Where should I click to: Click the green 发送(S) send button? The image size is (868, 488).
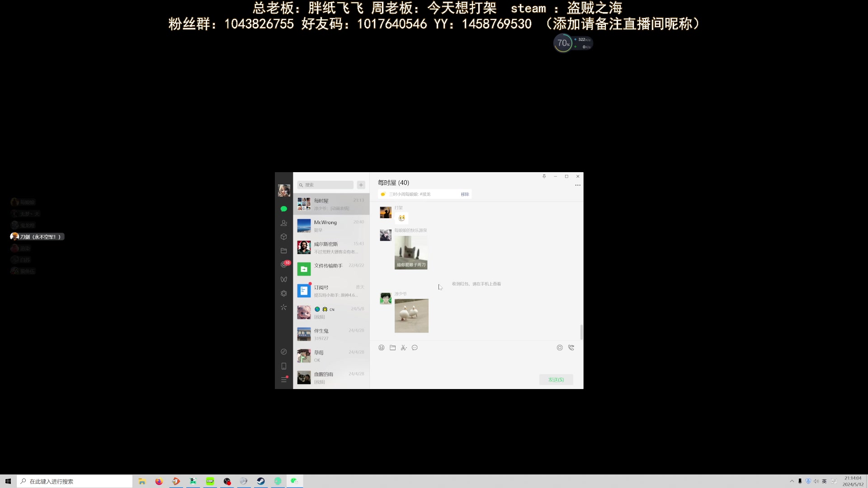[556, 380]
